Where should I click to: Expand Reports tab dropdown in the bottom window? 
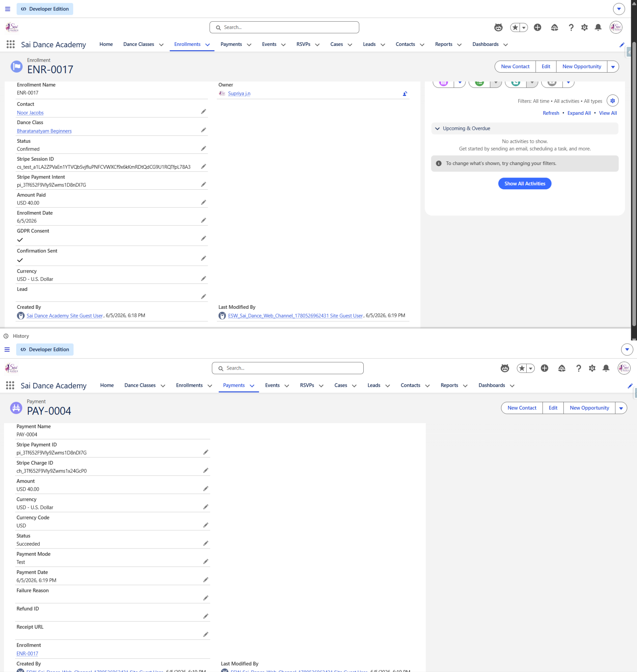point(465,385)
